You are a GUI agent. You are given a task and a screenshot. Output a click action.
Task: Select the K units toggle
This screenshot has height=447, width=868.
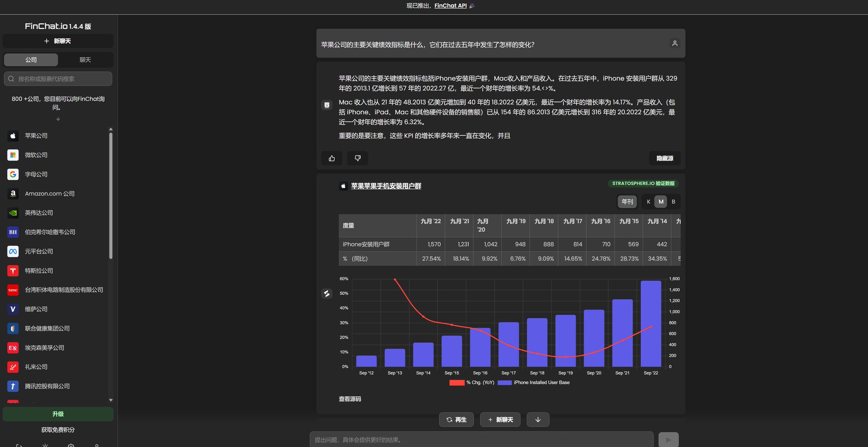coord(648,202)
